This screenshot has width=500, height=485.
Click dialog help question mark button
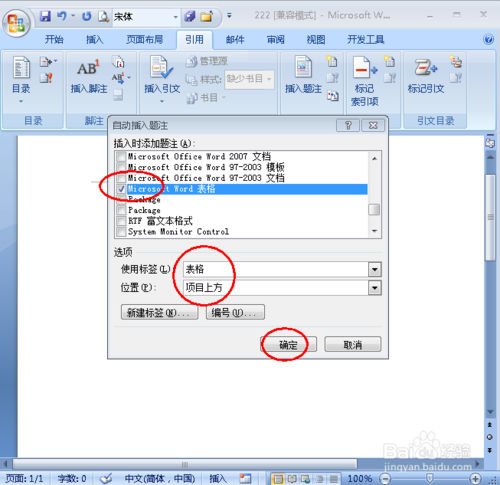348,125
